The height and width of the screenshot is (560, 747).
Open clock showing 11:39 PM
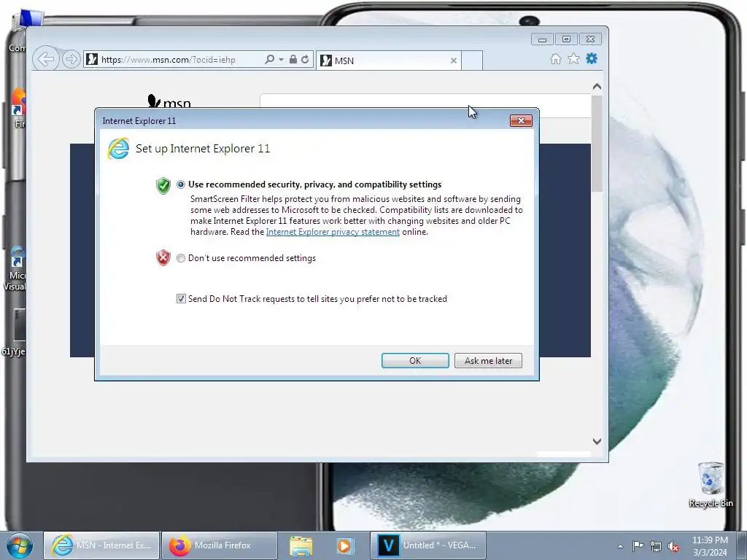[710, 546]
